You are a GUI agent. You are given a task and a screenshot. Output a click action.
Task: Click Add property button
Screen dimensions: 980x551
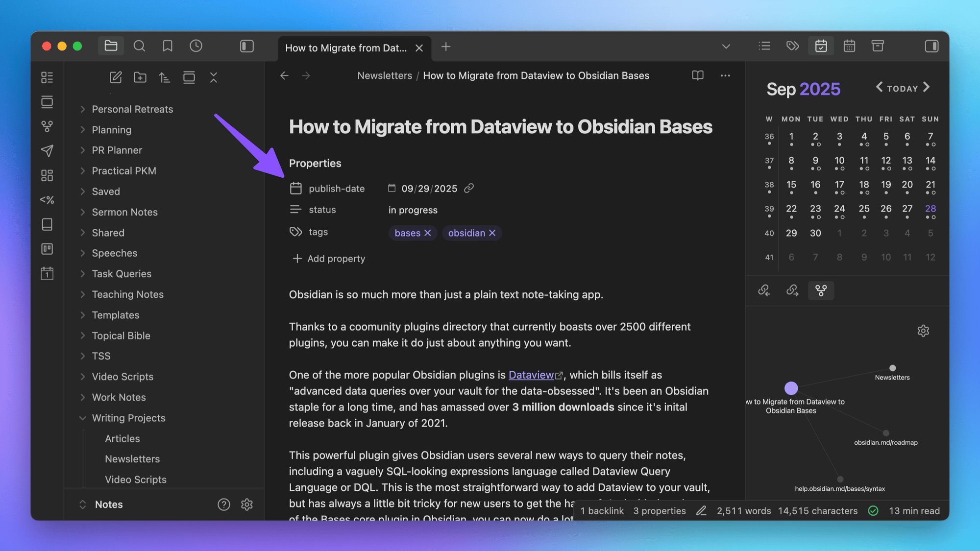329,259
